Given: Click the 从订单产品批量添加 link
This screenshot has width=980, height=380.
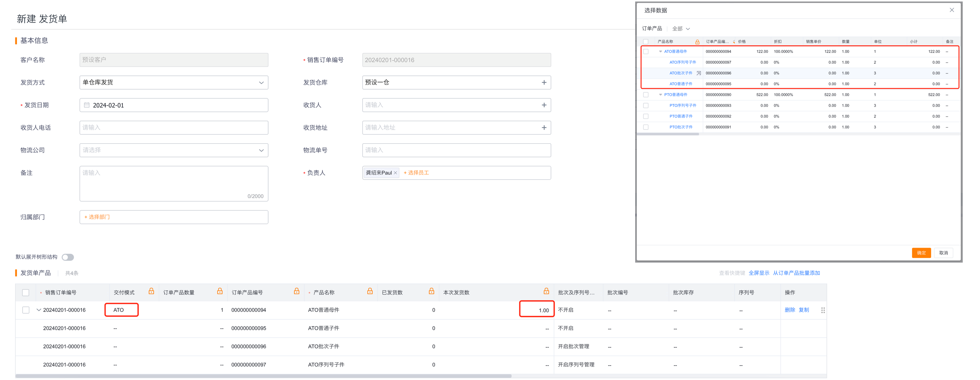Looking at the screenshot, I should (x=796, y=273).
